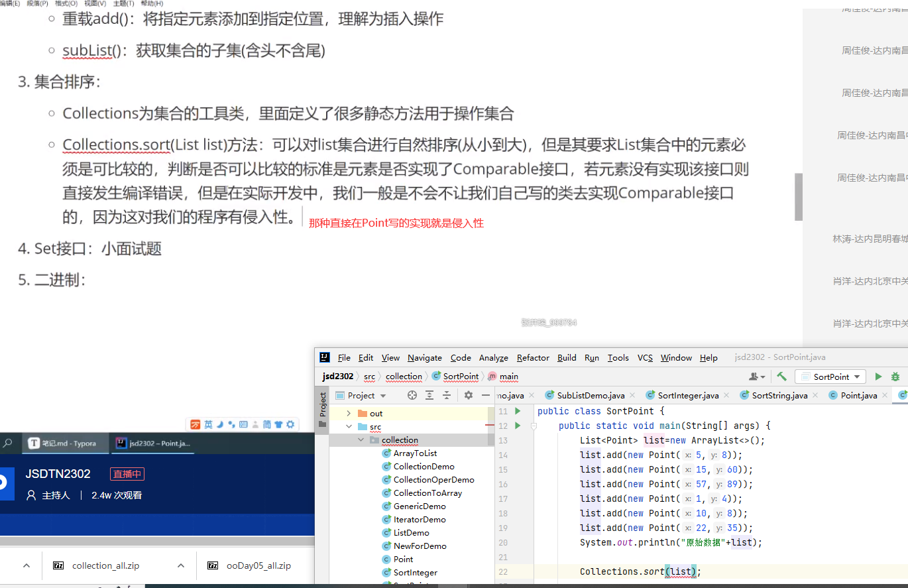This screenshot has height=588, width=908.
Task: Toggle Simplified Chinese with 简 icon
Action: click(x=268, y=424)
